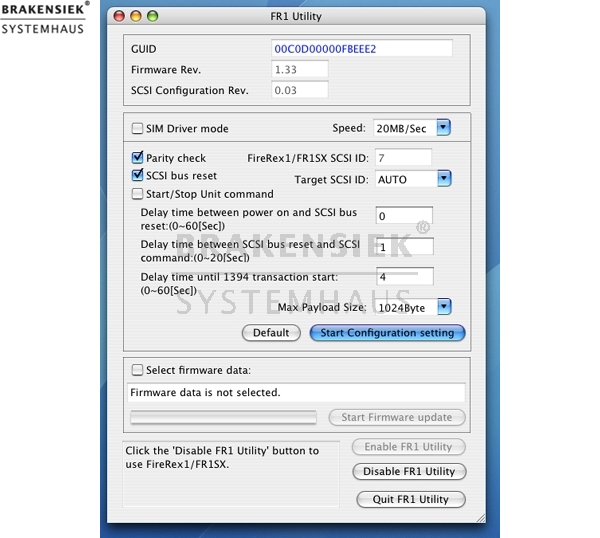Click the FireRex1/FR1SX SCSI ID field
Viewport: 600px width, 538px height.
pyautogui.click(x=403, y=158)
